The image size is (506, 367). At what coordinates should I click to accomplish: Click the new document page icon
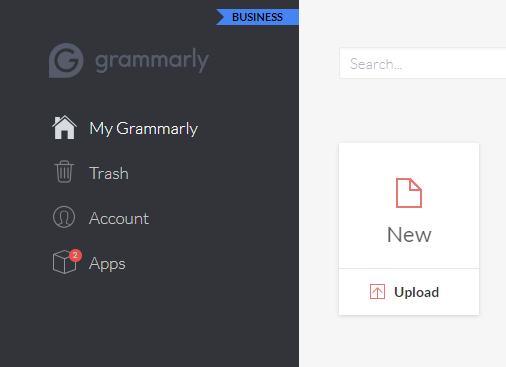(409, 193)
